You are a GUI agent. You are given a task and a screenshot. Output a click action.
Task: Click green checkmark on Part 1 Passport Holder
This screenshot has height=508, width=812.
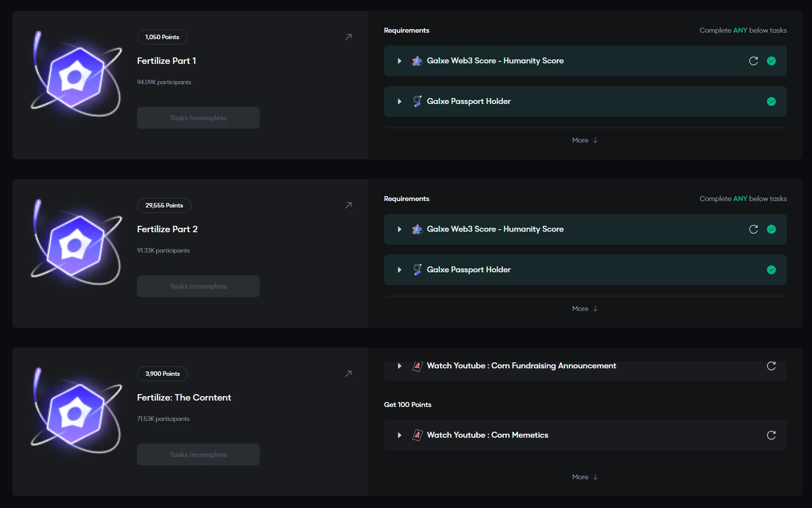pyautogui.click(x=771, y=102)
